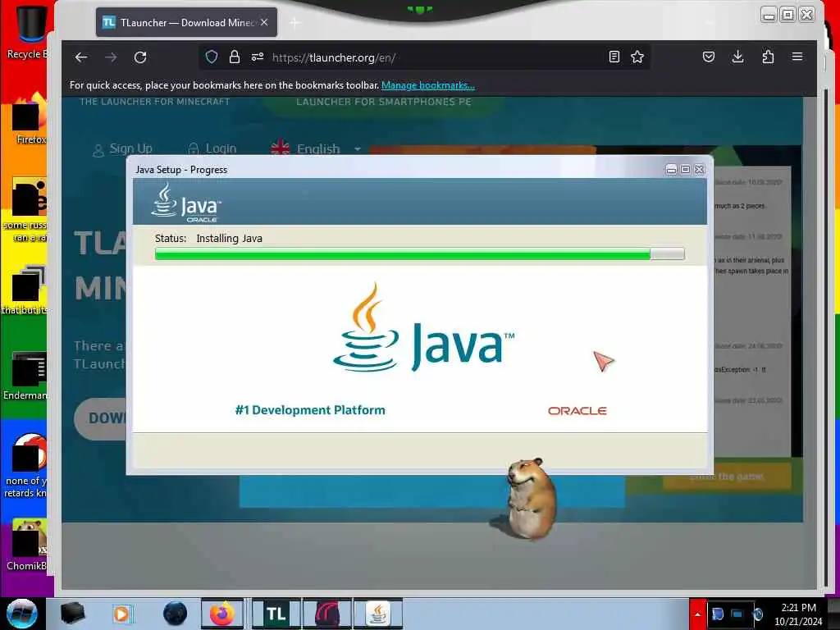Viewport: 840px width, 630px height.
Task: Open the Pocket save icon
Action: (x=709, y=57)
